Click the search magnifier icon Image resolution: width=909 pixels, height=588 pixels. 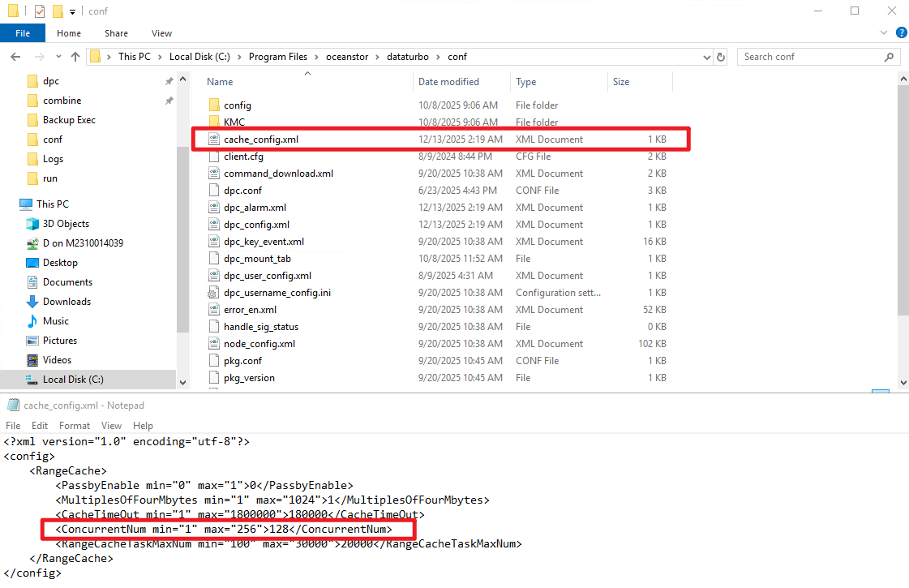[x=890, y=57]
